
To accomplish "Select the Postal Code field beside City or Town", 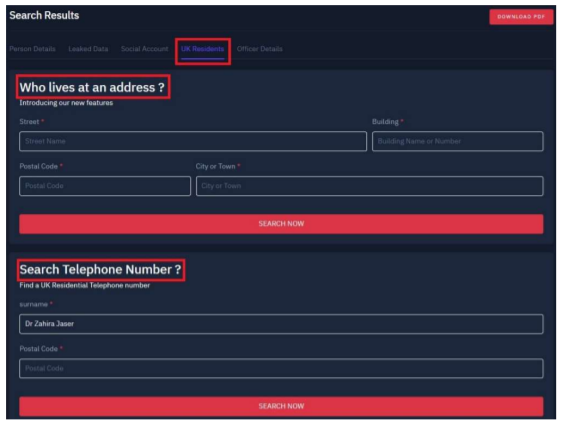I will (x=105, y=186).
